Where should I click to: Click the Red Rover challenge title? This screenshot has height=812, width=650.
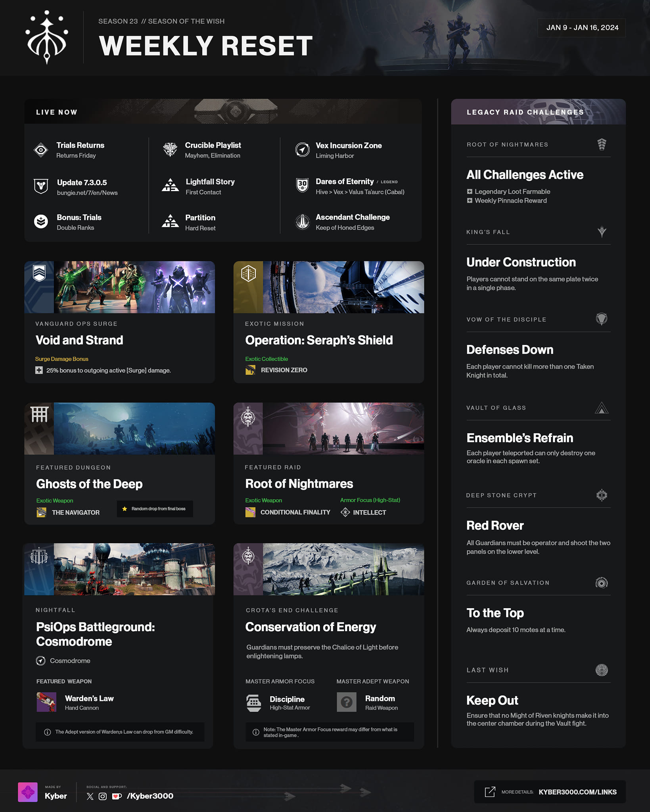click(x=495, y=525)
